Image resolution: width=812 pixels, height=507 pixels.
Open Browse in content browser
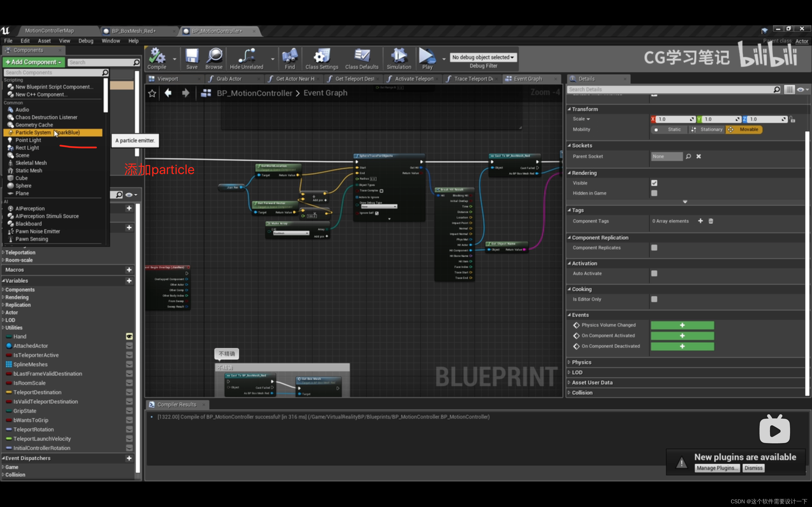(214, 58)
